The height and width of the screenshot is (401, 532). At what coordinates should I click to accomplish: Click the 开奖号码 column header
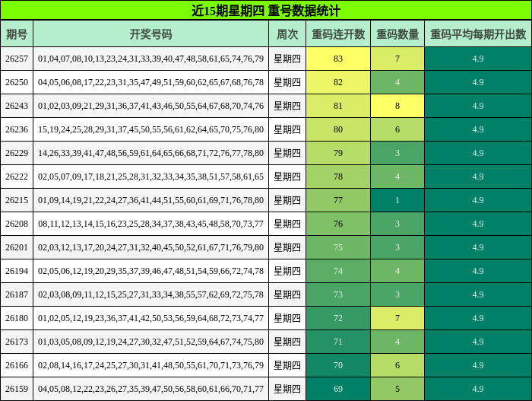tap(151, 34)
